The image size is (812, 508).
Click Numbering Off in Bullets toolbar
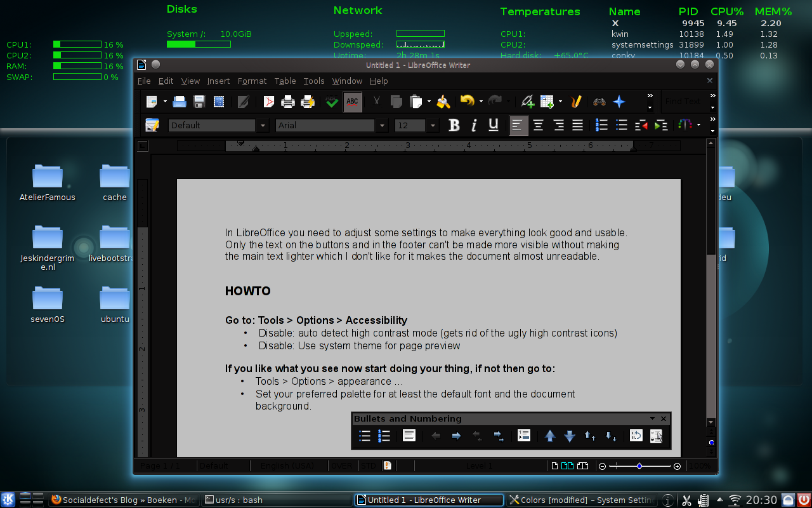tap(409, 436)
